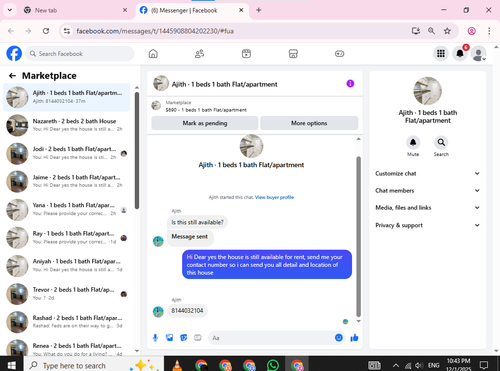
Task: Open the Trevor conversation
Action: (x=67, y=294)
